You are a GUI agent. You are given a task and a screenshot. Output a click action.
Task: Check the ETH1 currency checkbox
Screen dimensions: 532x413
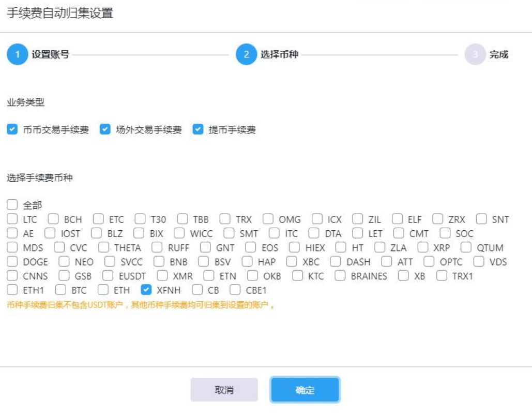click(12, 290)
